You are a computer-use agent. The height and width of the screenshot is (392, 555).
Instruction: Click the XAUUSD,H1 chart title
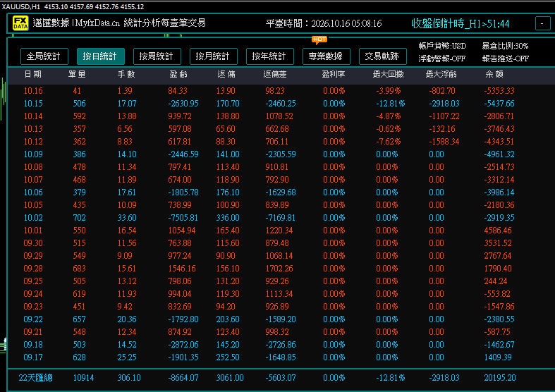(21, 7)
